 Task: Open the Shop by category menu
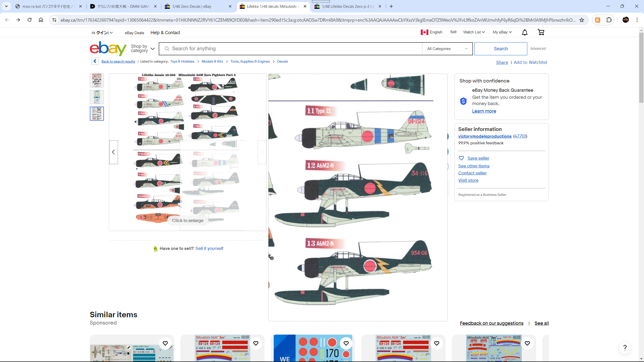point(143,49)
